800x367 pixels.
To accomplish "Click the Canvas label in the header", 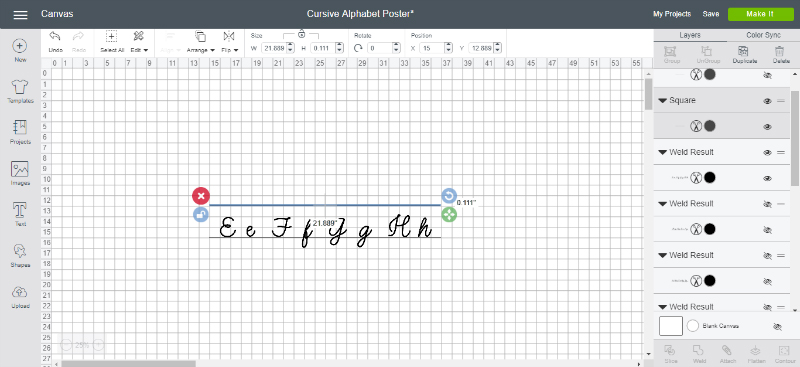I will pos(57,14).
